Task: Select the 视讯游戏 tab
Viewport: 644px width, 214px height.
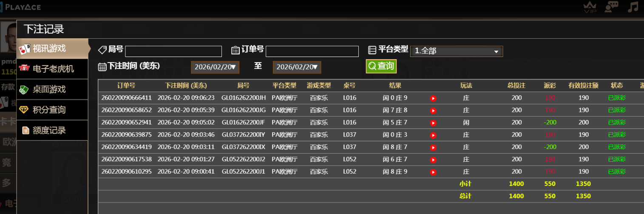Action: 52,49
